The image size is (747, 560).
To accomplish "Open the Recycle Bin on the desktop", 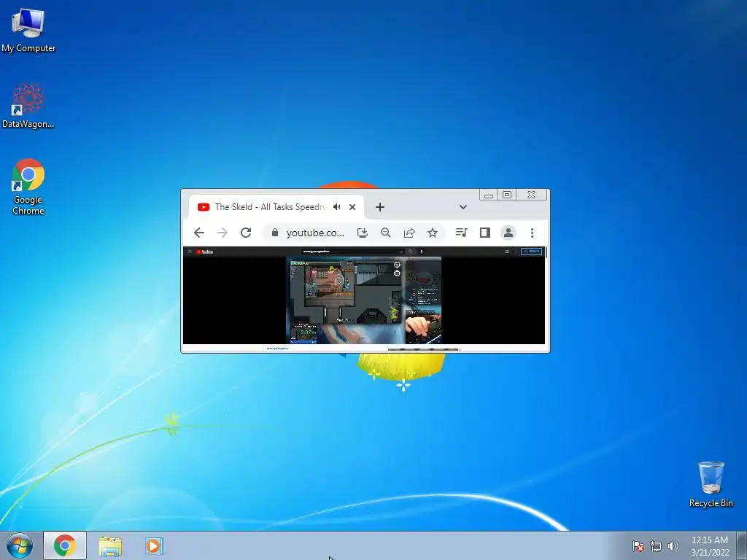I will pyautogui.click(x=711, y=484).
